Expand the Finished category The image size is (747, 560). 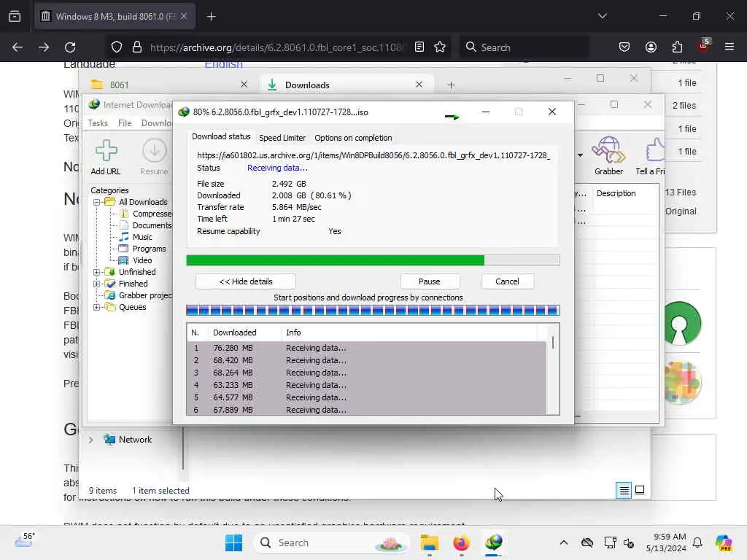(x=97, y=284)
